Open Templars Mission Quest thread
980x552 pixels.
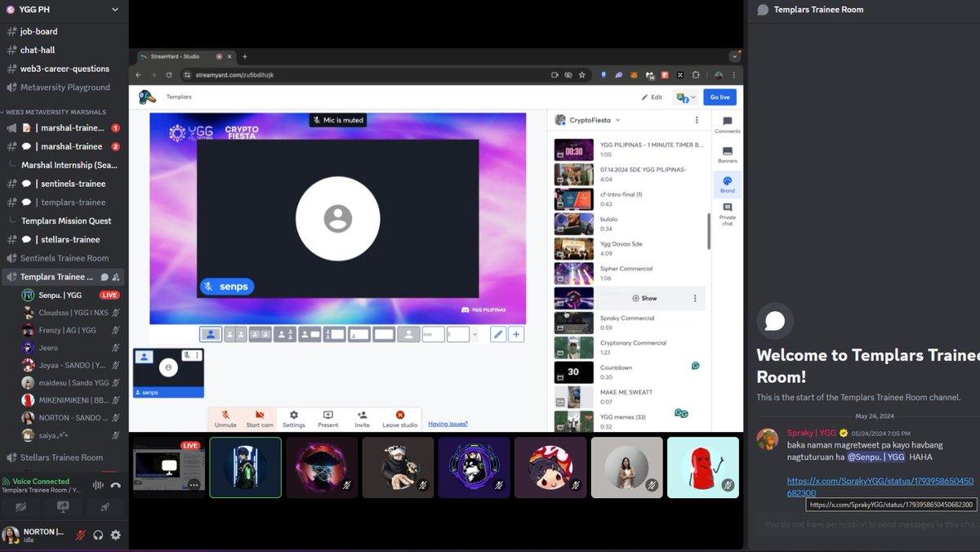[66, 220]
